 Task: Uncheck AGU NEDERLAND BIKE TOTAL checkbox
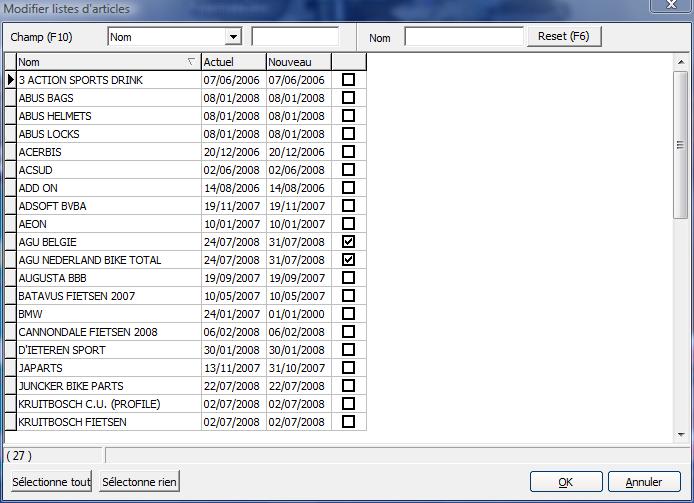[x=349, y=259]
